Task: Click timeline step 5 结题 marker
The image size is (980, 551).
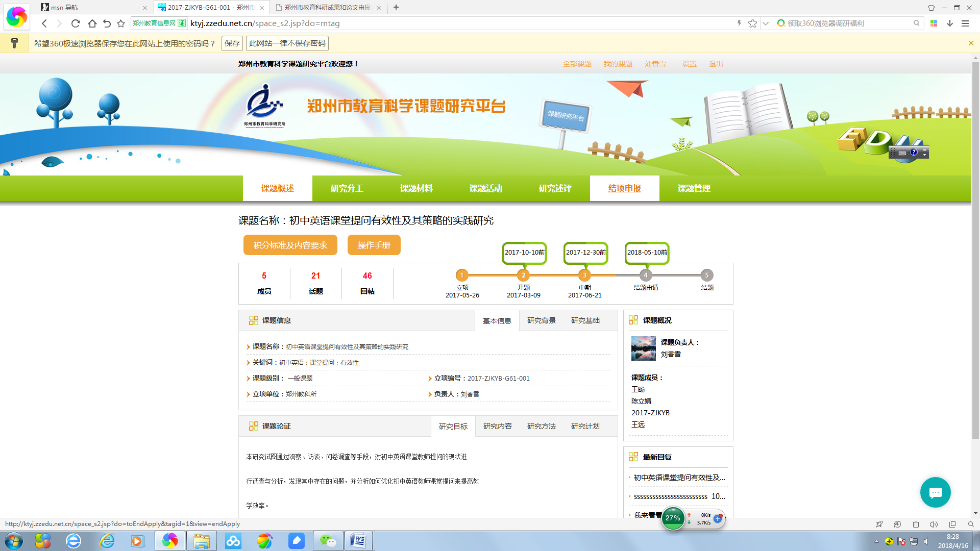Action: pyautogui.click(x=707, y=275)
